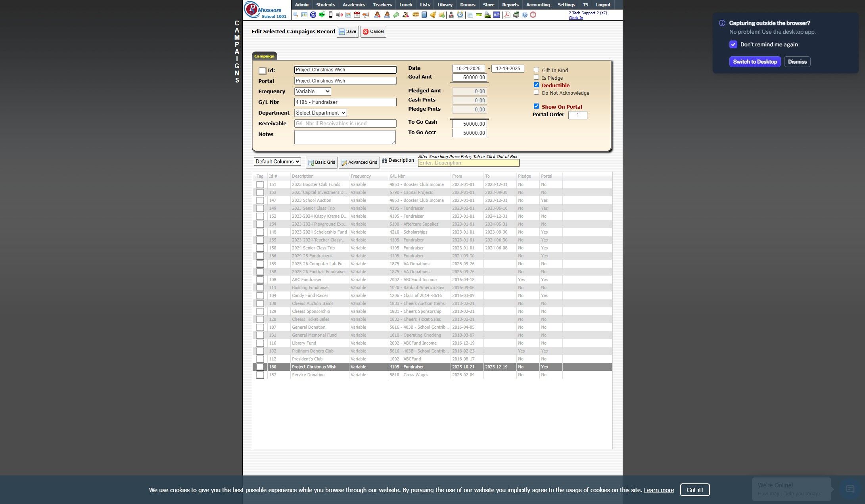Open the Frequency dropdown
This screenshot has height=504, width=865.
click(x=313, y=91)
